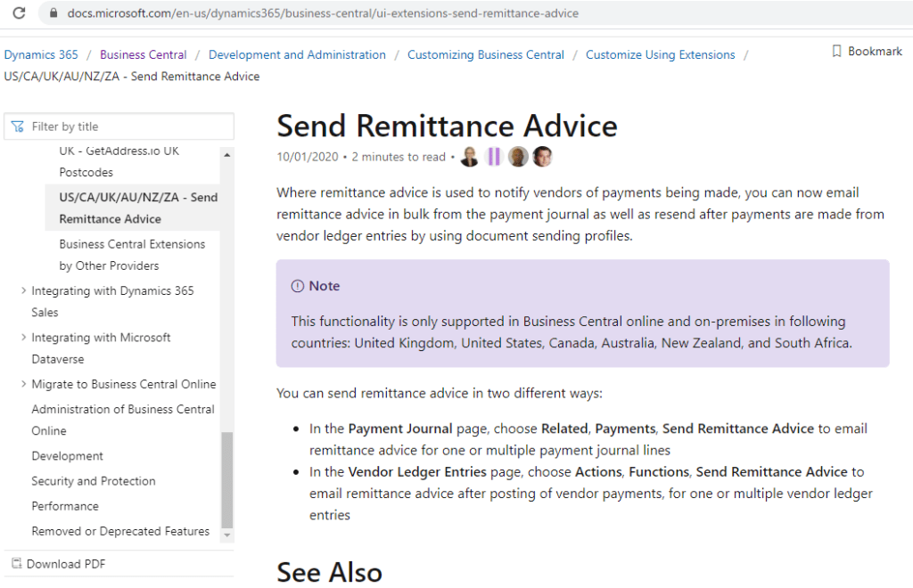Click the Bookmark ribbon icon

pyautogui.click(x=836, y=51)
